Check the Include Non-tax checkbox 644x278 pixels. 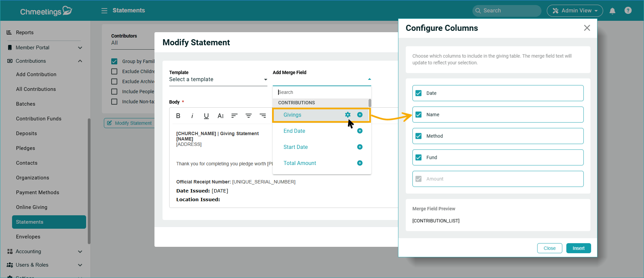point(114,102)
